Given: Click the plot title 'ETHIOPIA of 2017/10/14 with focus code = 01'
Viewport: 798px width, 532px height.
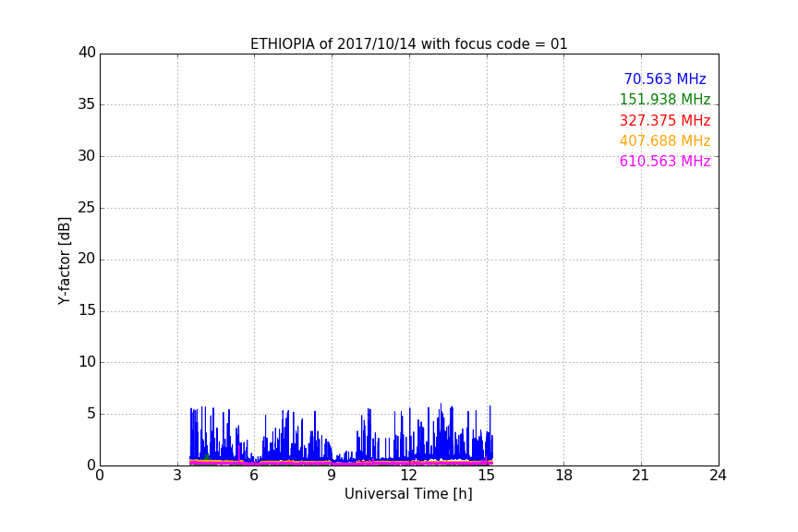Looking at the screenshot, I should click(x=408, y=44).
